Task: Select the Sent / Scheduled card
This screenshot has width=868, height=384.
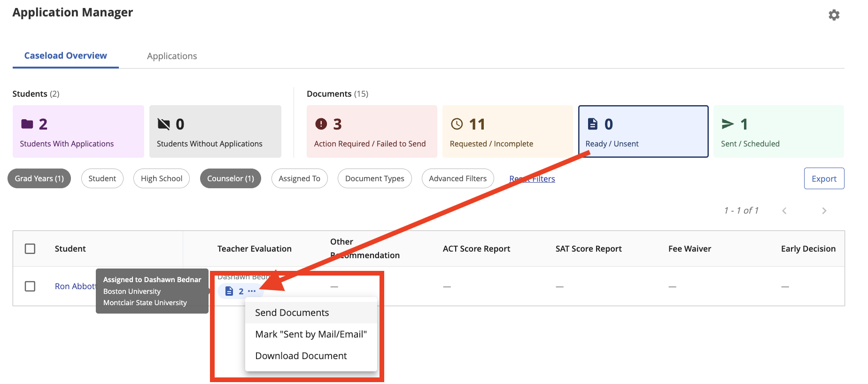Action: coord(779,131)
